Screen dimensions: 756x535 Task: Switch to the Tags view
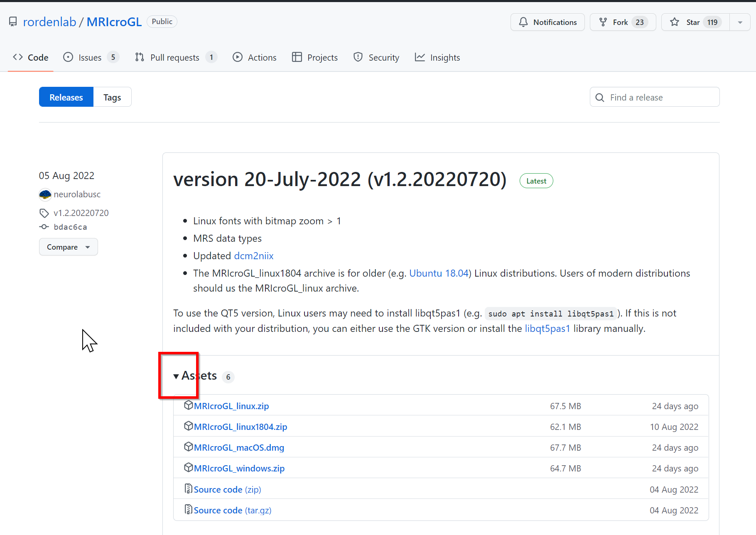pos(112,97)
